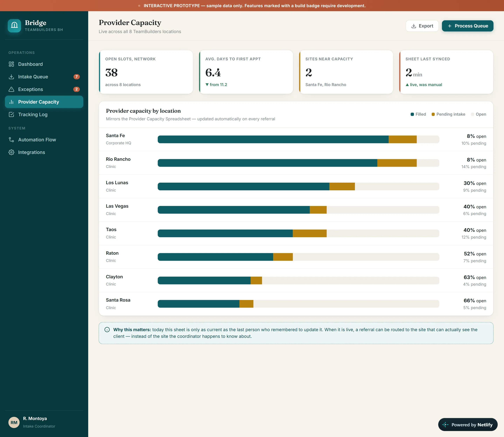Click the Open legend swatch
Screen dimensions: 504x437
(x=472, y=114)
